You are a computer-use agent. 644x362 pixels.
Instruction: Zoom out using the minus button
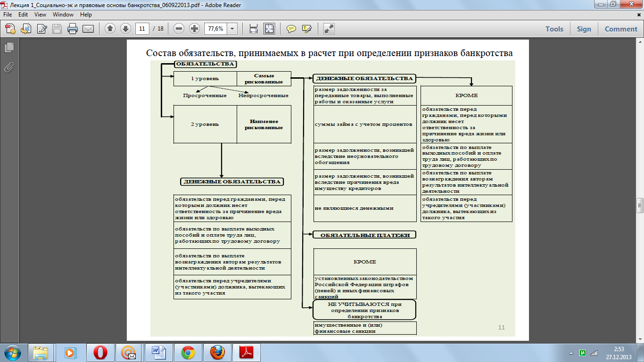179,29
